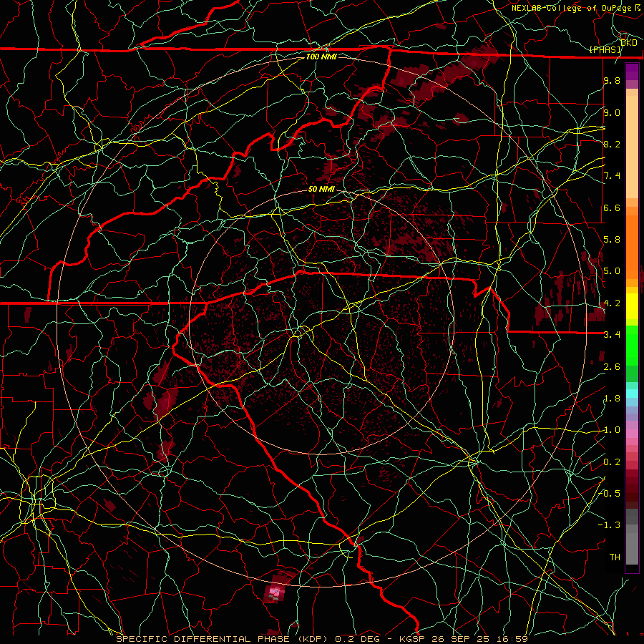Click the 1.0 value on the KDP scale
This screenshot has height=644, width=644.
pos(612,430)
